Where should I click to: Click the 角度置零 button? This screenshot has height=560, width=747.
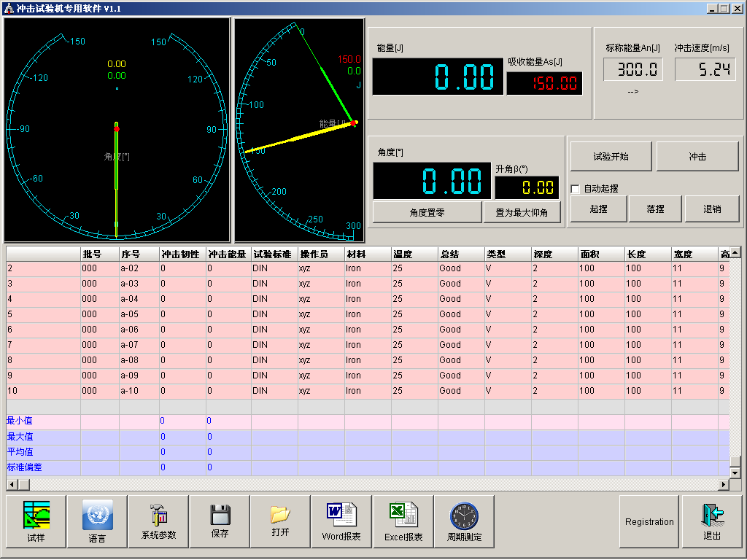[427, 212]
